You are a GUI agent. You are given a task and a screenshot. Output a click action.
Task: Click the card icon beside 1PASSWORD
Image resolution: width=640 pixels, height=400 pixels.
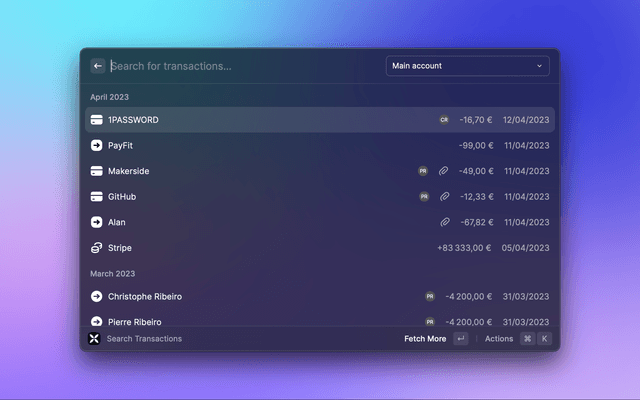[x=97, y=120]
